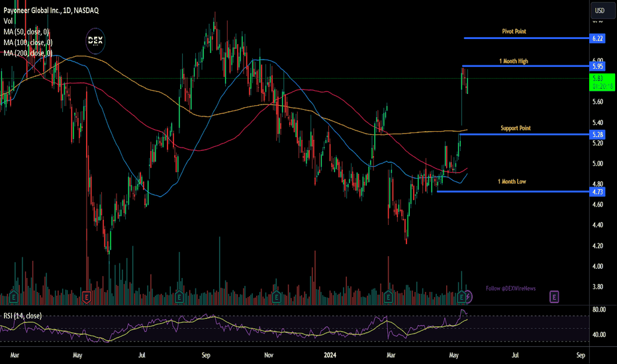617x364 pixels.
Task: Click the Nov label on time axis
Action: [x=269, y=355]
